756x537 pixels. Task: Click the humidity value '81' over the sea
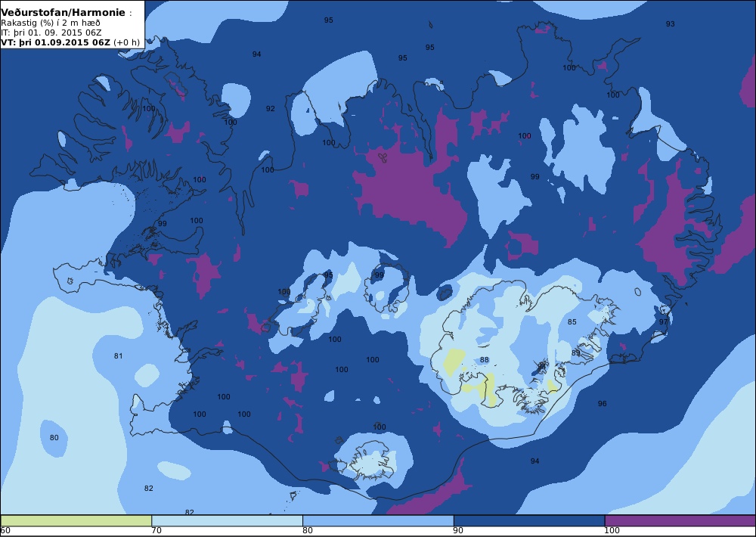click(118, 356)
